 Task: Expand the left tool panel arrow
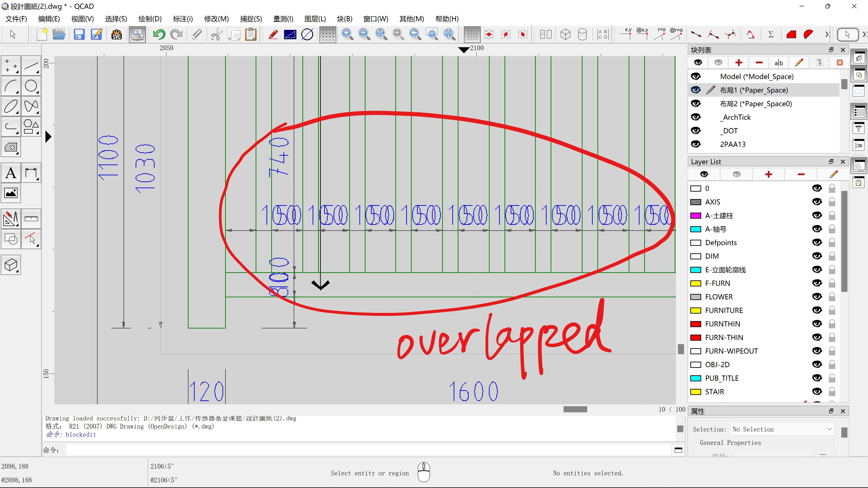[x=48, y=137]
